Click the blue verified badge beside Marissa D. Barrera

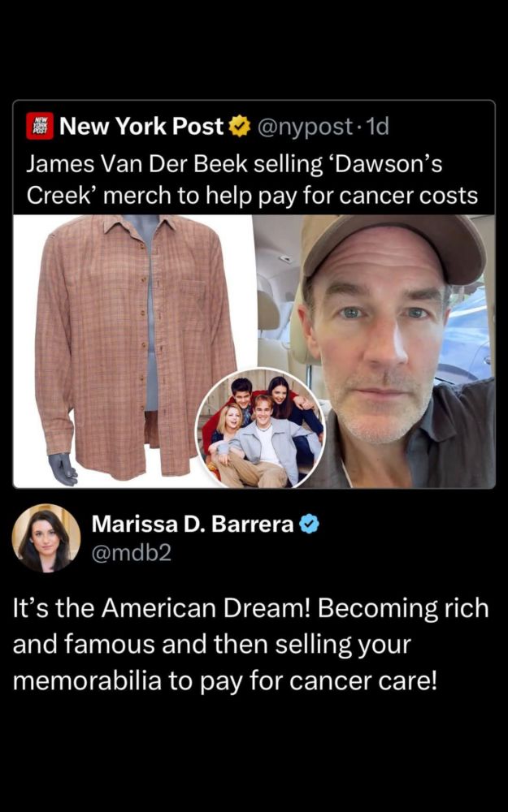coord(310,525)
